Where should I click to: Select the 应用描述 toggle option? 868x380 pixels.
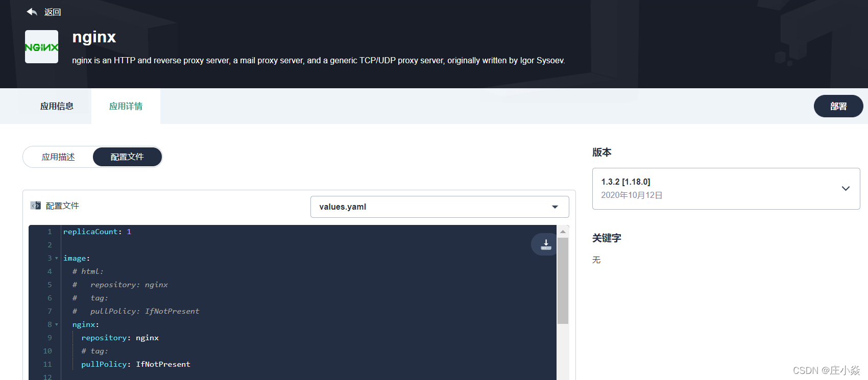(58, 157)
